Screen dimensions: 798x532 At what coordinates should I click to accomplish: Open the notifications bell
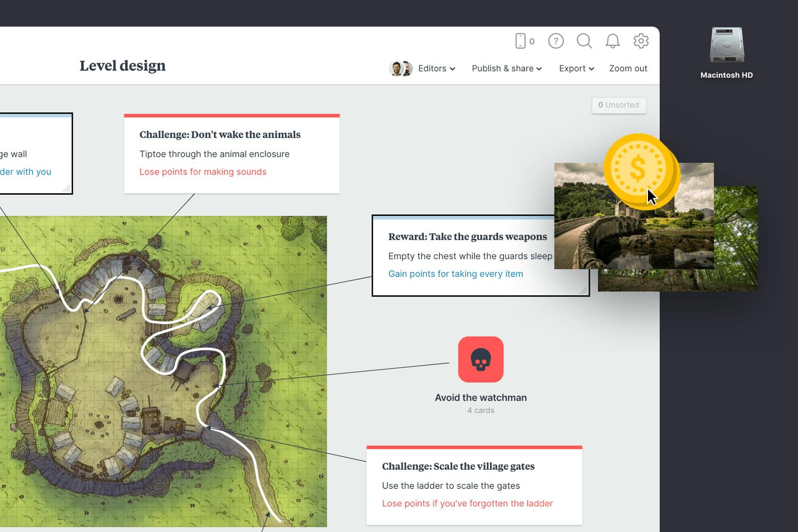(613, 41)
